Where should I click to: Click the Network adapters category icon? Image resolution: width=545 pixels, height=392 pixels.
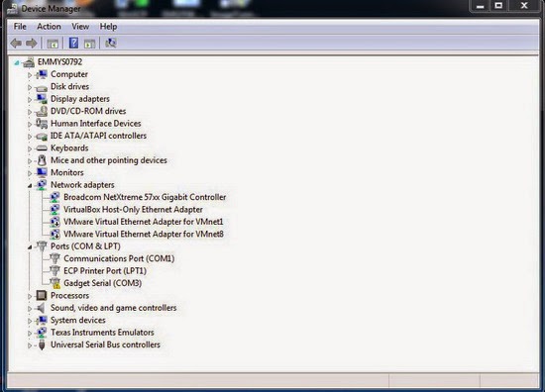point(42,185)
